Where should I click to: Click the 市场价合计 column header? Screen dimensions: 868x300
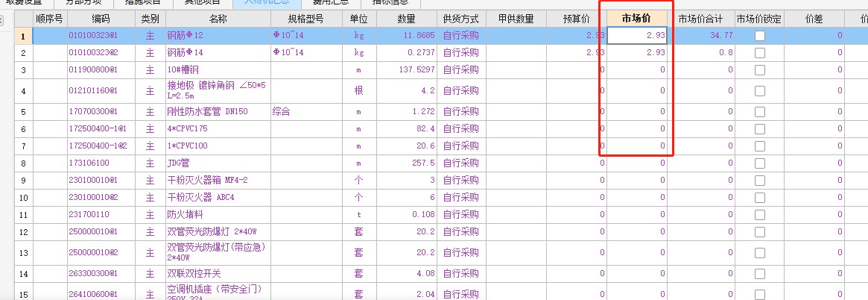701,19
